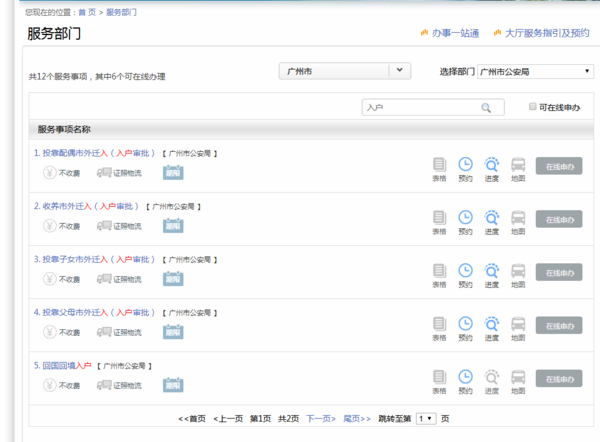Enable the 可在线申办 checkbox
The width and height of the screenshot is (600, 442).
[533, 107]
